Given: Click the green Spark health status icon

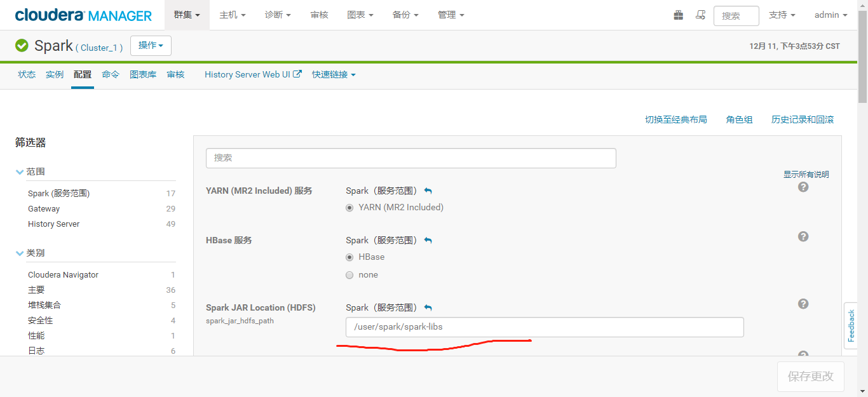Looking at the screenshot, I should (22, 46).
